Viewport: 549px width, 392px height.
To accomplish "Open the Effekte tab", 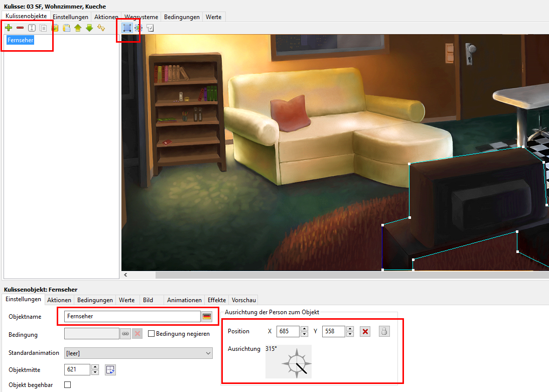I will tap(217, 300).
